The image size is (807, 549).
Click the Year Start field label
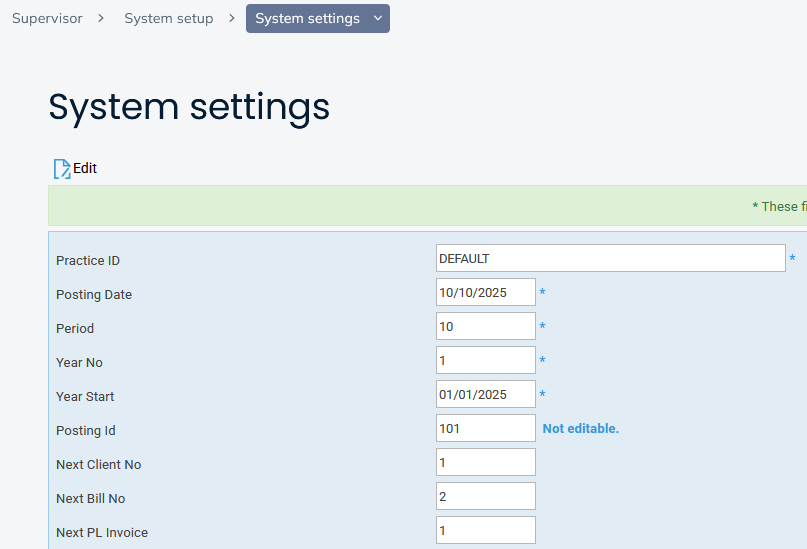(x=85, y=396)
